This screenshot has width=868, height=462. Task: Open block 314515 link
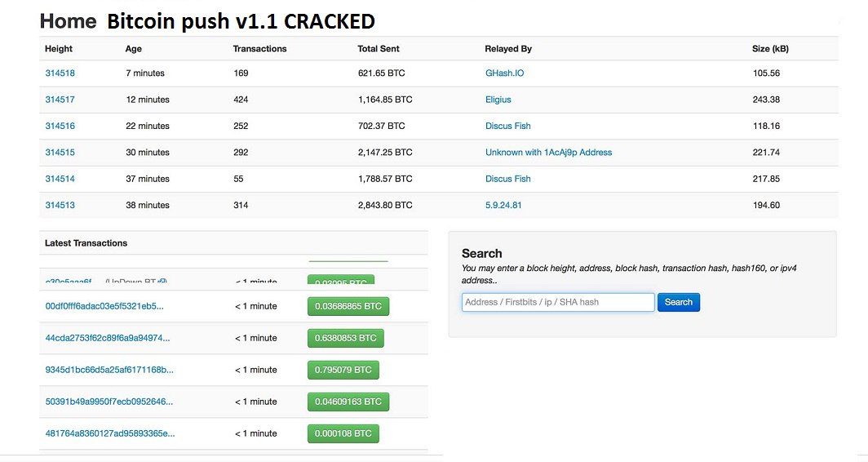click(x=60, y=153)
